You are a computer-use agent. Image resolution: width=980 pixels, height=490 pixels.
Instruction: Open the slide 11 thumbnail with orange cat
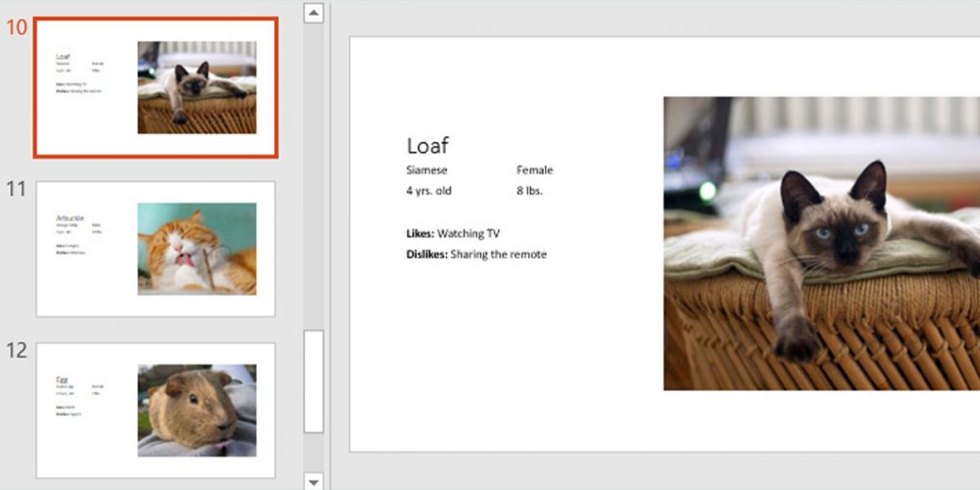point(156,249)
